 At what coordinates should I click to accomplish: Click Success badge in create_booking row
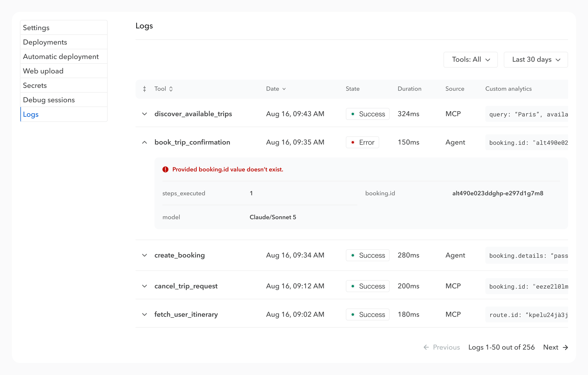tap(368, 255)
